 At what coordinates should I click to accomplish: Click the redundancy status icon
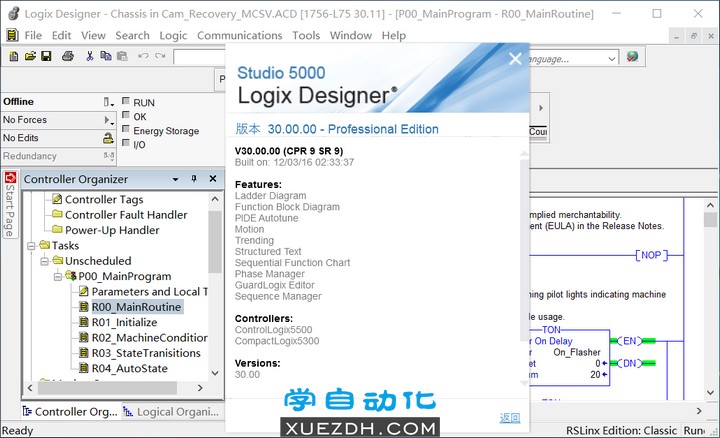(x=109, y=156)
